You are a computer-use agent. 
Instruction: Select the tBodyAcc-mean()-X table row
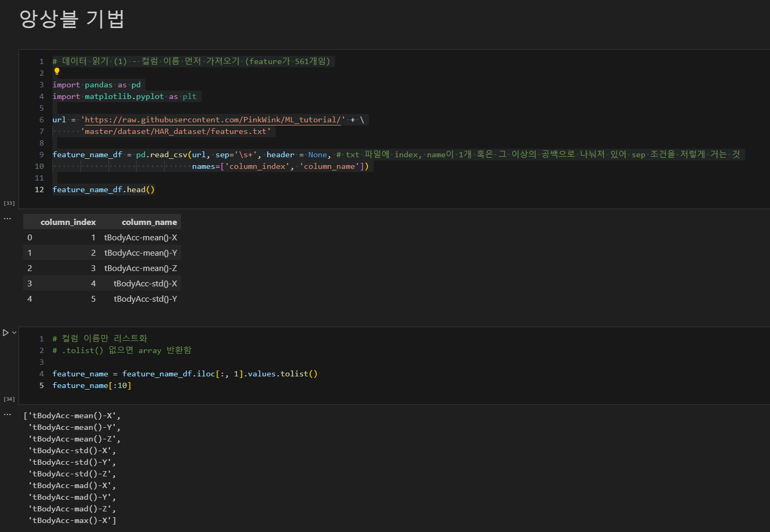(102, 238)
